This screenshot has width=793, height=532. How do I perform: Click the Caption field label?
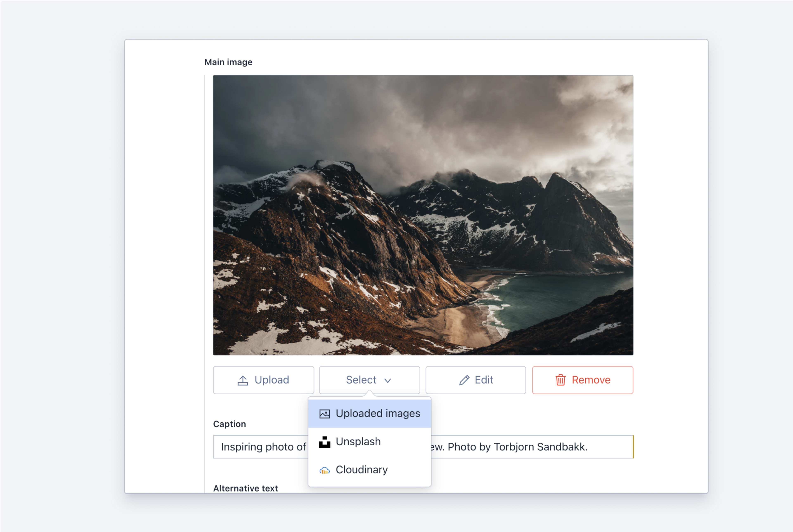[229, 424]
